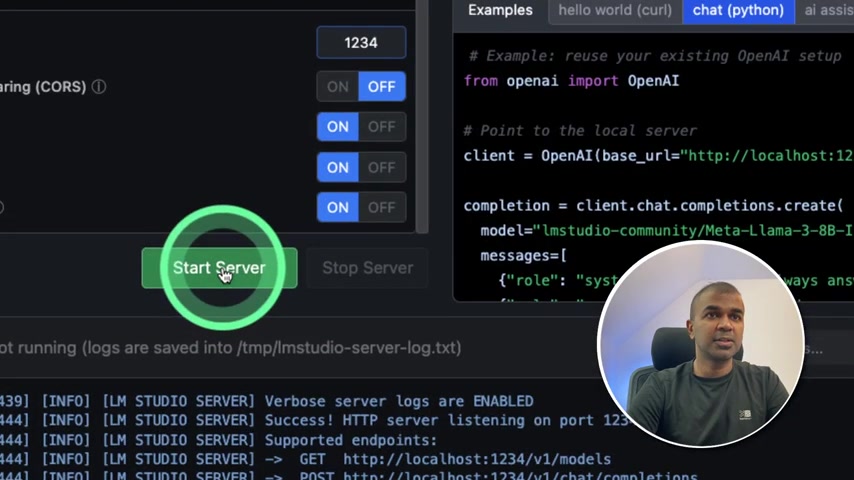Click the 'client = OpenAI(base_url=' code line
Screen dimensions: 854x480
coord(658,156)
